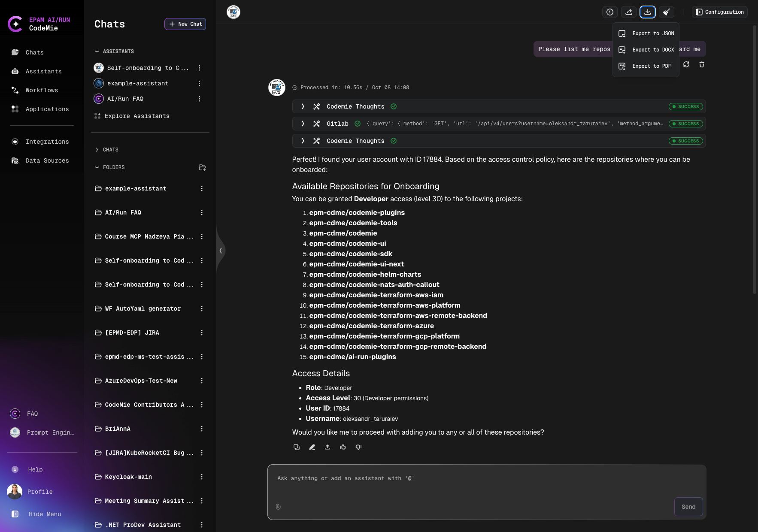Viewport: 758px width, 532px height.
Task: Open Workflows from the left sidebar
Action: [42, 90]
